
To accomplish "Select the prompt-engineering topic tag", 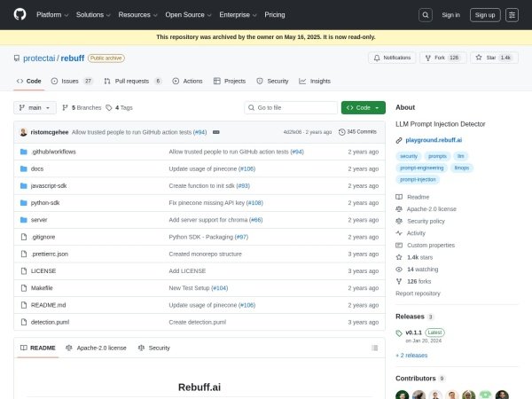I will click(x=422, y=168).
